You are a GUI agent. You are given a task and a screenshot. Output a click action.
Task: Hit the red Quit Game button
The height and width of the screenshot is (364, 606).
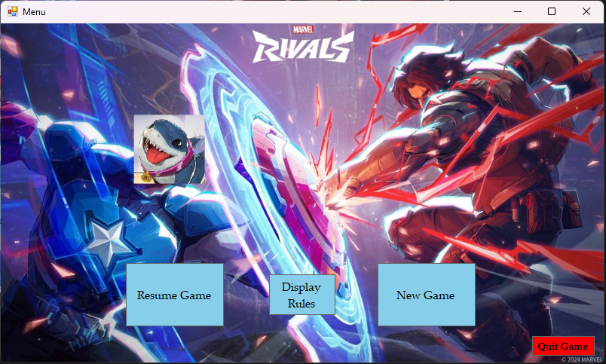pyautogui.click(x=563, y=346)
